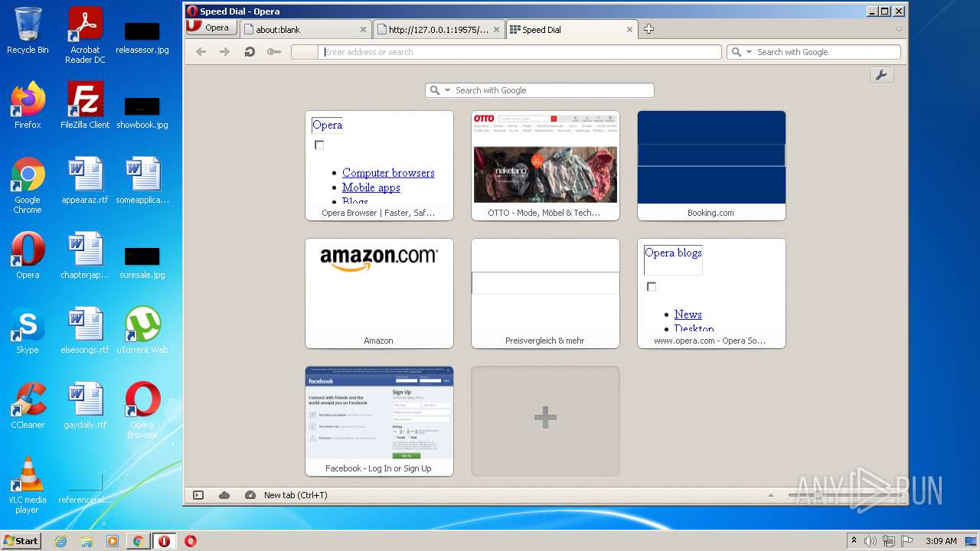Close the about:blank tab
This screenshot has width=980, height=551.
(363, 30)
